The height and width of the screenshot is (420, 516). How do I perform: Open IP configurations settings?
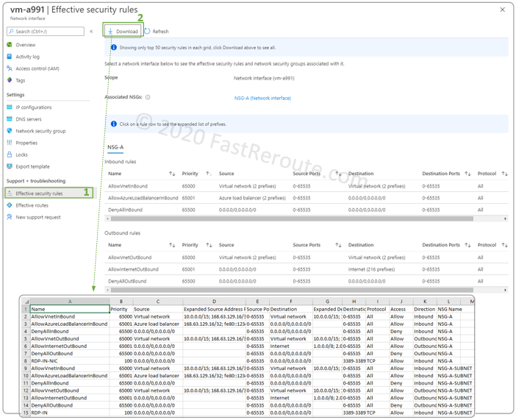coord(34,107)
